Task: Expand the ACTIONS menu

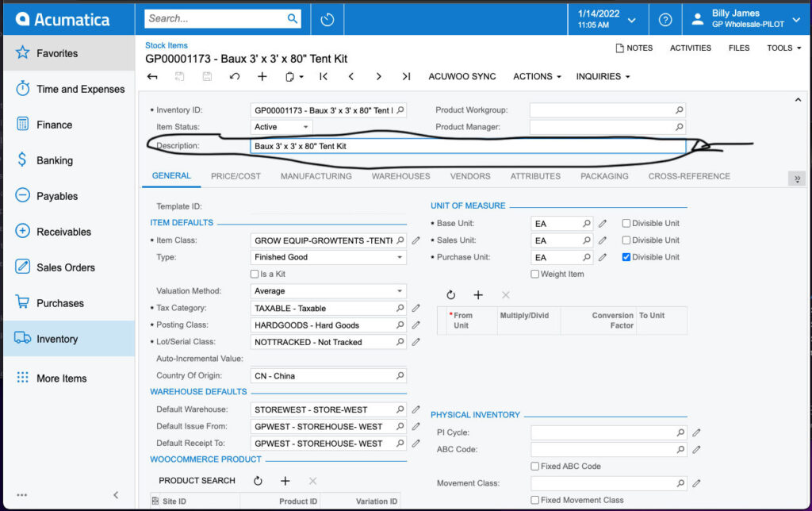Action: (x=537, y=77)
